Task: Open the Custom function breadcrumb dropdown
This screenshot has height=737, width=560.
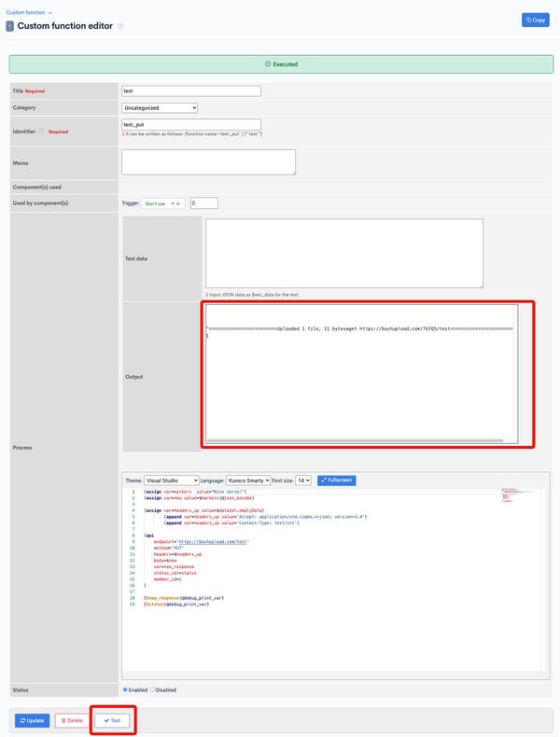Action: coord(29,12)
